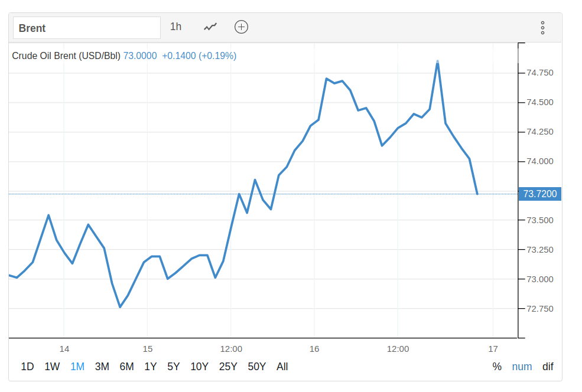The height and width of the screenshot is (392, 582).
Task: Select the 1W time range
Action: coord(52,367)
